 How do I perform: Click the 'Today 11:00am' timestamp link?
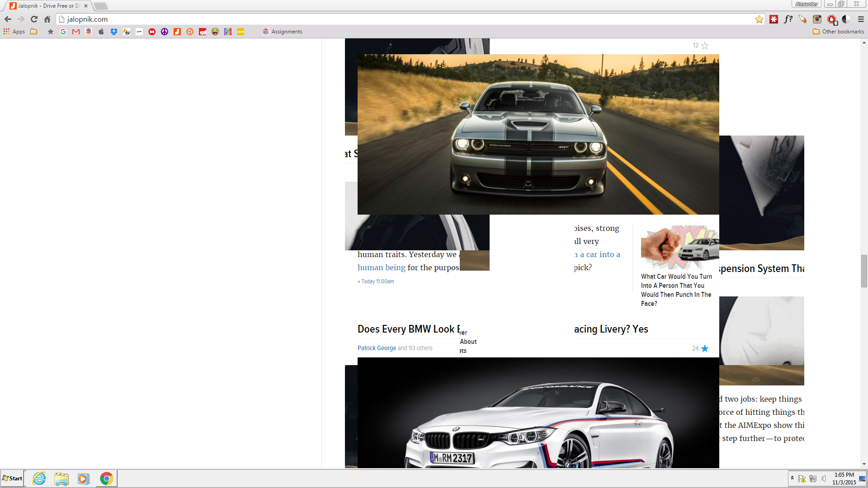[377, 282]
